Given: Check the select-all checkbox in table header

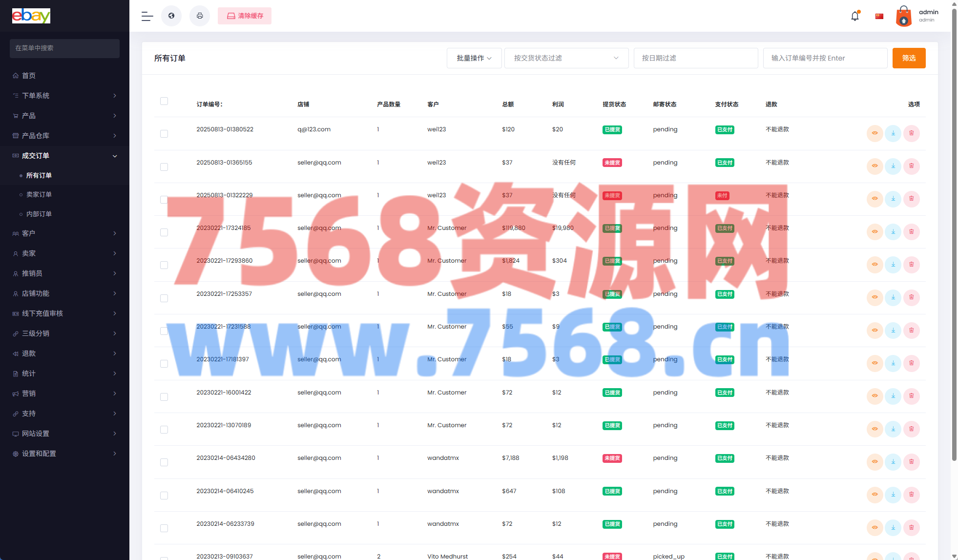Looking at the screenshot, I should 164,101.
